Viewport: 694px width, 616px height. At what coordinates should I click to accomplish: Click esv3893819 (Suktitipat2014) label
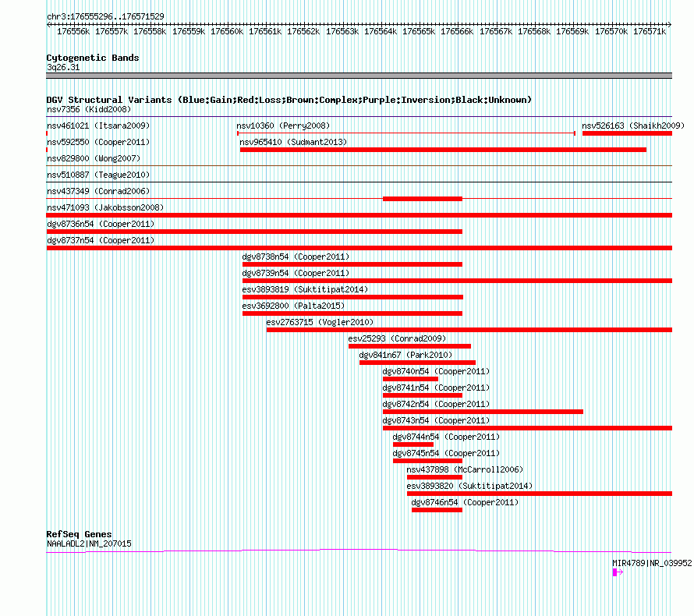pyautogui.click(x=305, y=289)
